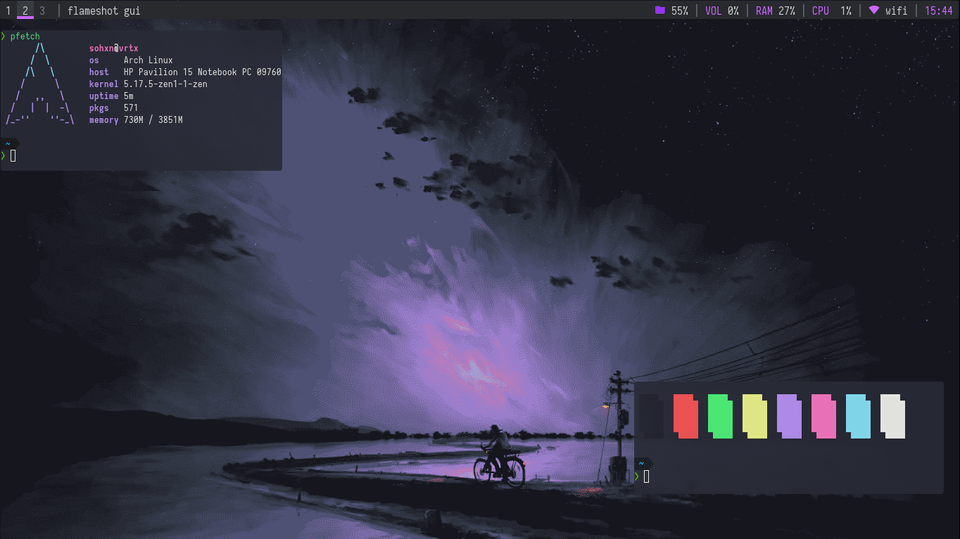Click the sohxn@vrtx username line

coord(114,48)
